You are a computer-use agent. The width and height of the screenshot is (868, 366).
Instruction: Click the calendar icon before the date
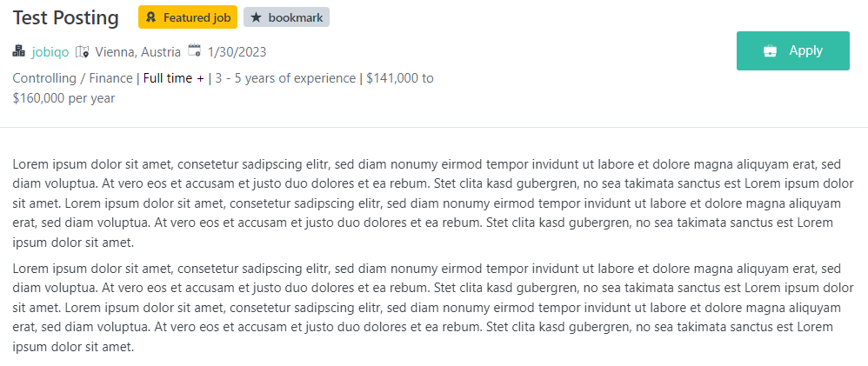[x=194, y=50]
